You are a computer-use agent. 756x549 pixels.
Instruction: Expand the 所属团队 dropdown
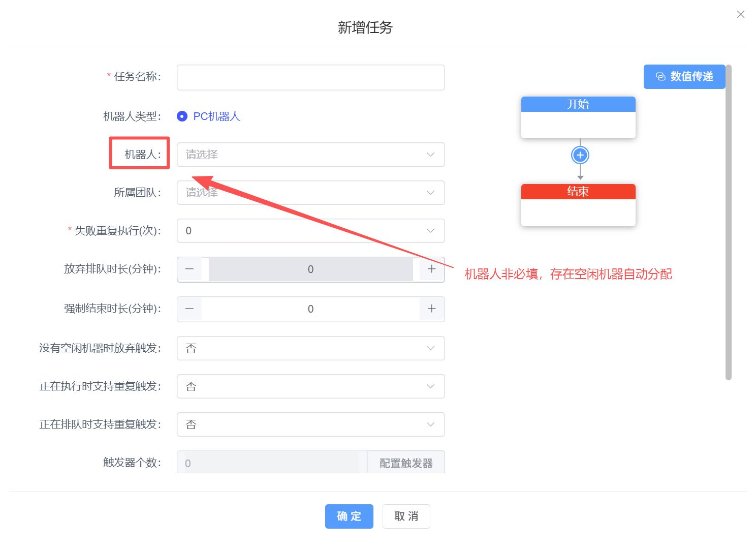[x=310, y=193]
